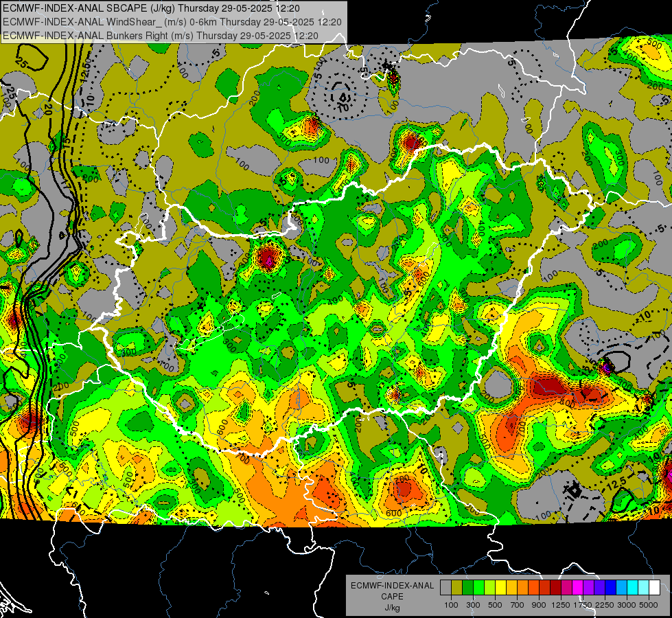This screenshot has height=618, width=672.
Task: Pick the pure blue legend swatch
Action: tap(611, 588)
